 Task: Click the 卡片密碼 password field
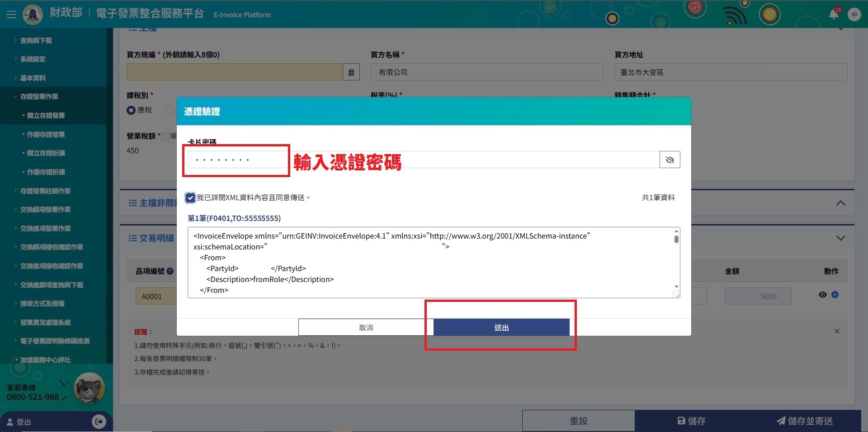tap(424, 160)
